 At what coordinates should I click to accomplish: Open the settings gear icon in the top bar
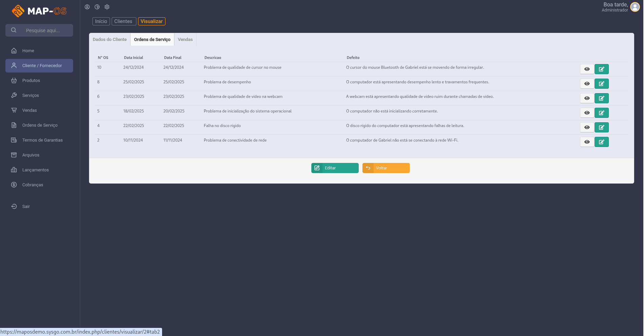pyautogui.click(x=107, y=7)
